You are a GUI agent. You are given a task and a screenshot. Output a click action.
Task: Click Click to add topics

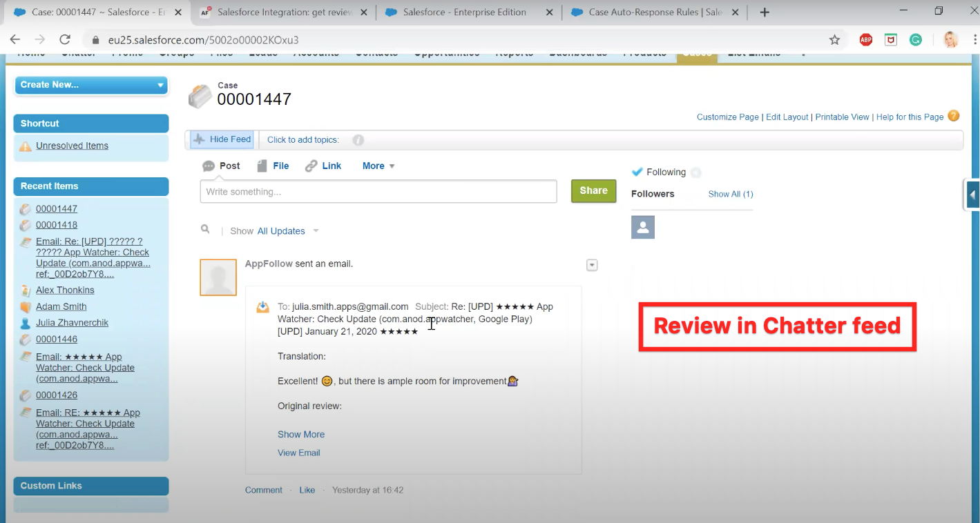click(x=303, y=139)
